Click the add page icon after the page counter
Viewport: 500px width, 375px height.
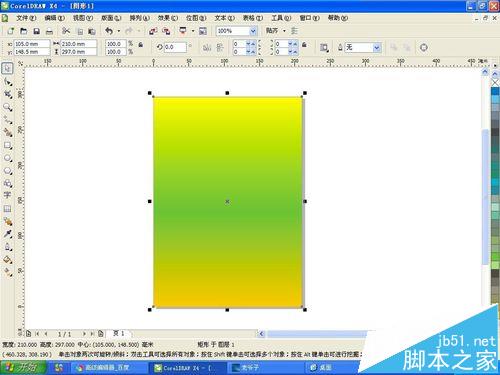(x=100, y=333)
